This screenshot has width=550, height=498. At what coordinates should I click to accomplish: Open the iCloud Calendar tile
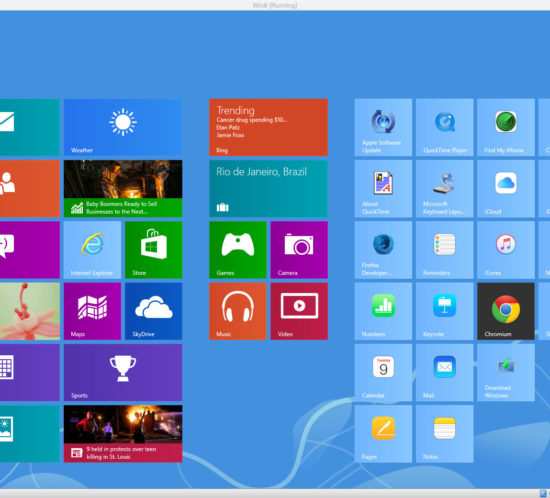pos(383,372)
